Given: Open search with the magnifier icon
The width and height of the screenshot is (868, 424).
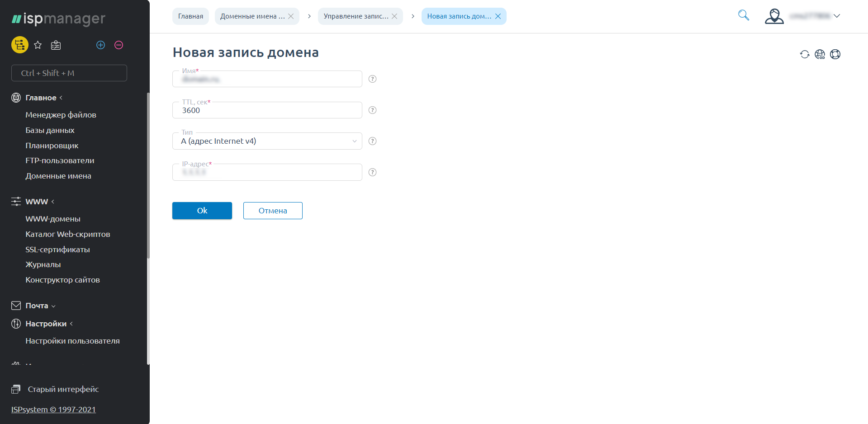Looking at the screenshot, I should 743,15.
